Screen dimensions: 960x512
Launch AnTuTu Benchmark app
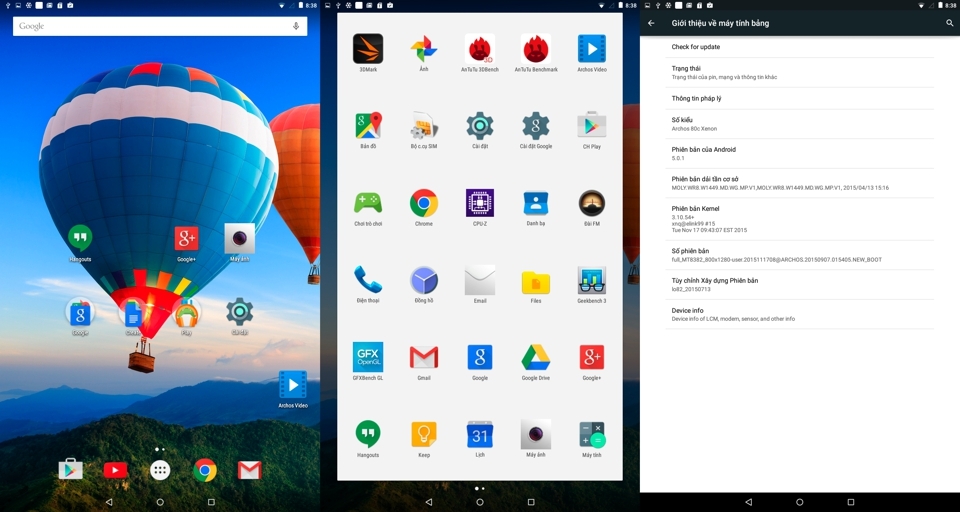coord(536,49)
